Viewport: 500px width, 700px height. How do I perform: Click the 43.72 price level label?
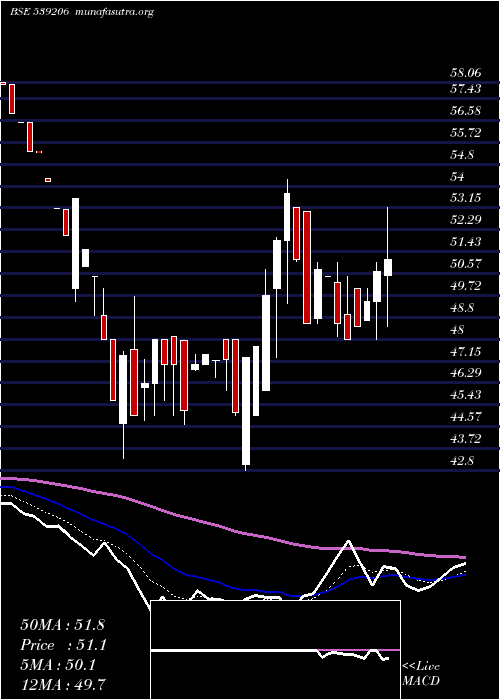pyautogui.click(x=465, y=439)
